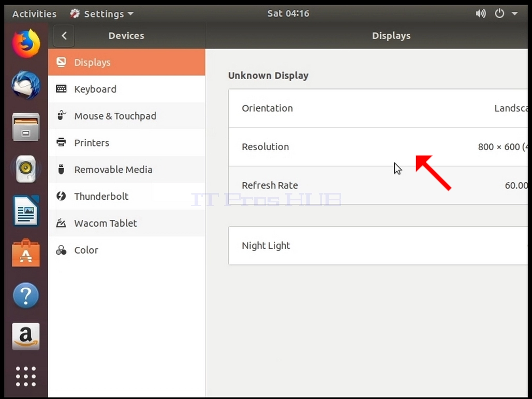
Task: Open Firefox from the dock
Action: (26, 44)
